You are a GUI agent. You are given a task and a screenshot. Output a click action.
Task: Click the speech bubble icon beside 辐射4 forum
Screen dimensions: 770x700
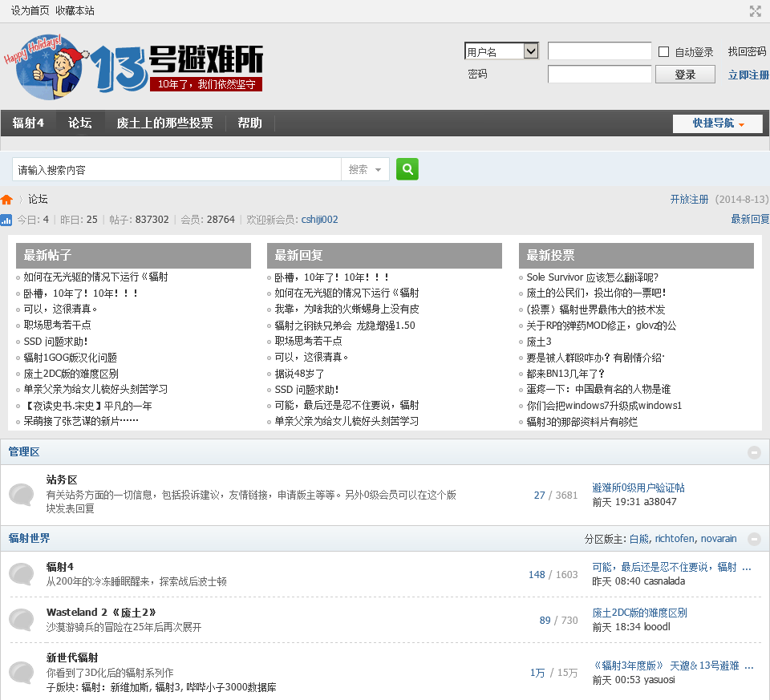click(22, 574)
